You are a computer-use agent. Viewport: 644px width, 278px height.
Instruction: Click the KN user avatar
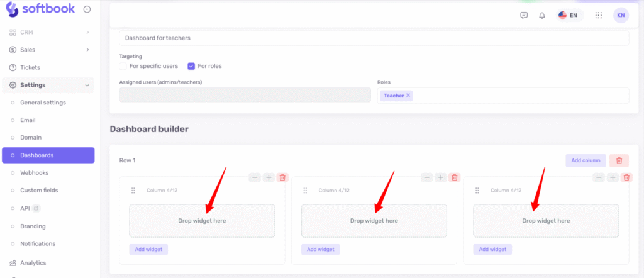(621, 15)
